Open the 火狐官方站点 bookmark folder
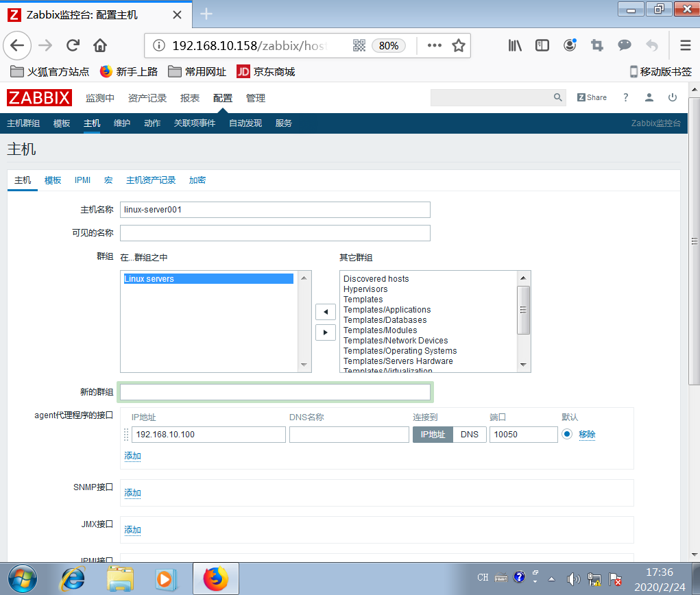This screenshot has width=700, height=595. click(49, 72)
